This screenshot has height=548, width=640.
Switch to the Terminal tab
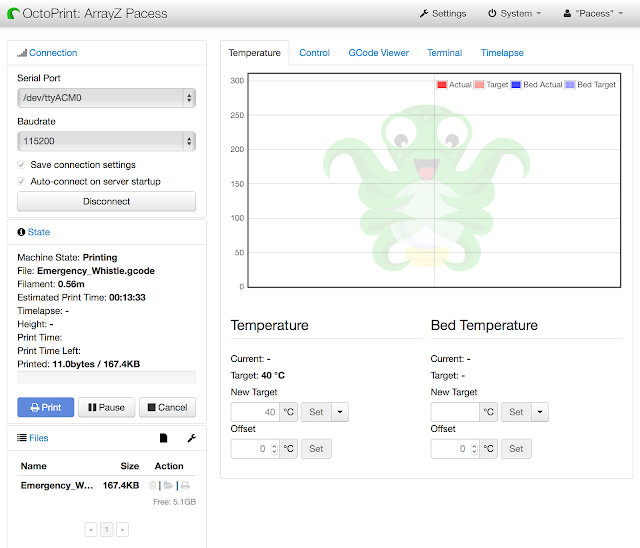444,53
